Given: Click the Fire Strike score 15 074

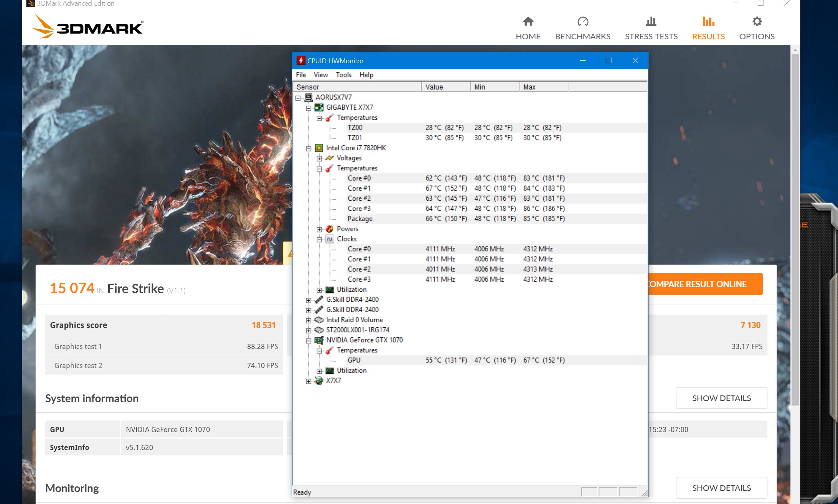Looking at the screenshot, I should coord(72,288).
